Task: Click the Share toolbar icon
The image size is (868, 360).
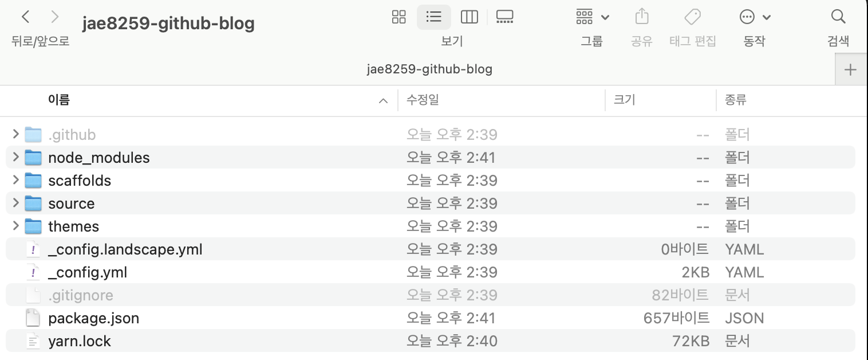Action: click(x=642, y=17)
